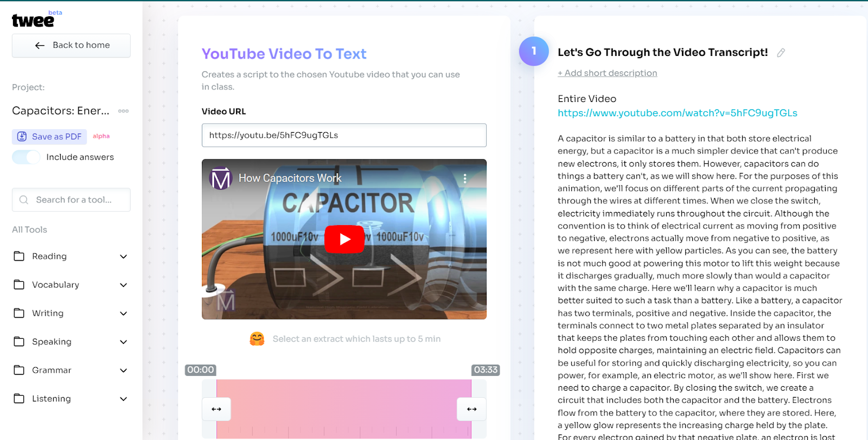Click the Let's Go Through the Video Transcript title
Viewport: 868px width, 440px height.
click(x=662, y=52)
